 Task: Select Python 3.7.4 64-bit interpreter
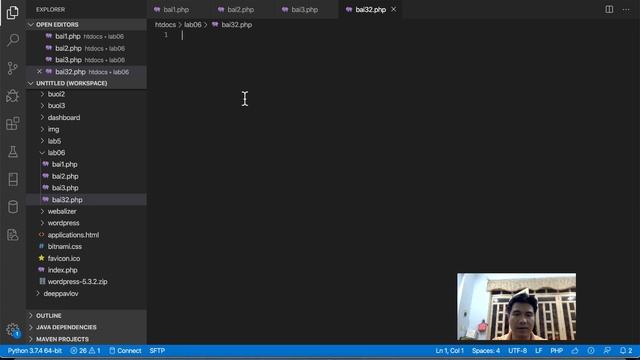coord(35,351)
